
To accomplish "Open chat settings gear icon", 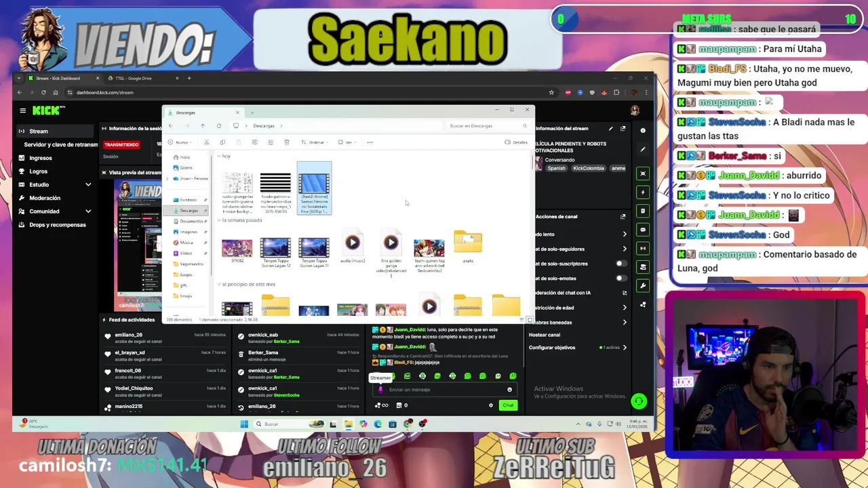I will tap(491, 405).
